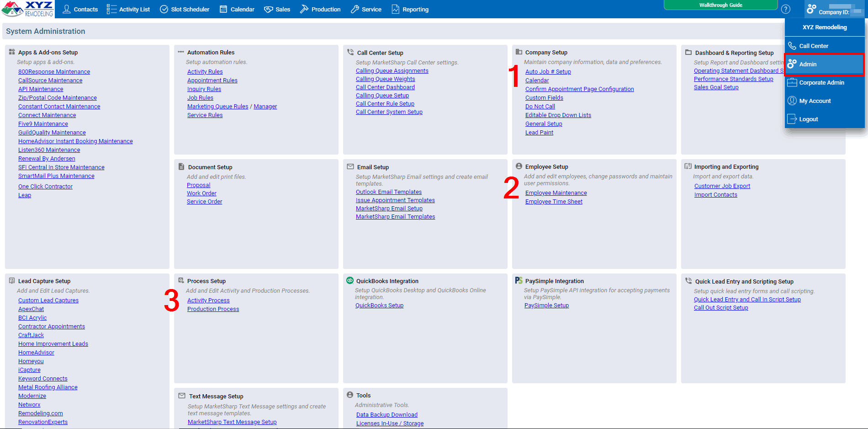The height and width of the screenshot is (429, 868).
Task: Click the Contacts person icon
Action: click(x=67, y=9)
